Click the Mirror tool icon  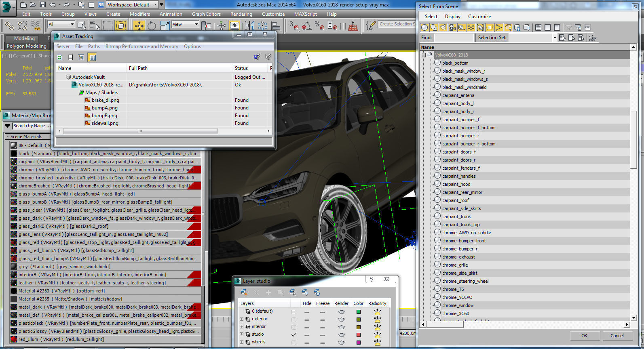tap(249, 26)
